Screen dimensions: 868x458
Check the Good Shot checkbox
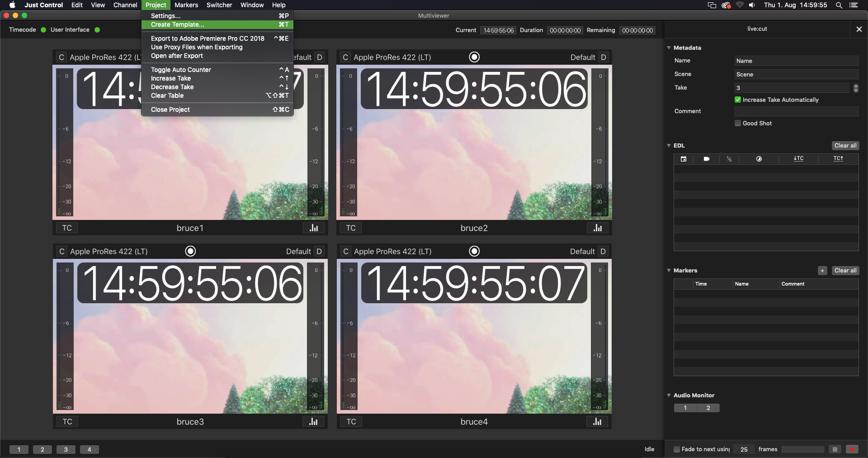pyautogui.click(x=738, y=123)
